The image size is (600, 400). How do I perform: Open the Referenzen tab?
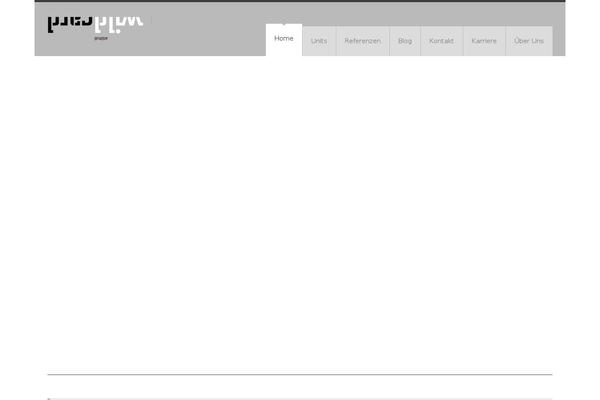click(x=362, y=41)
